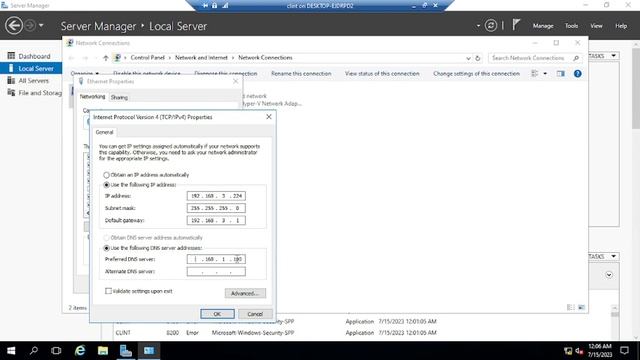Expand the address bar history dropdown
This screenshot has height=360, width=640.
[x=468, y=58]
